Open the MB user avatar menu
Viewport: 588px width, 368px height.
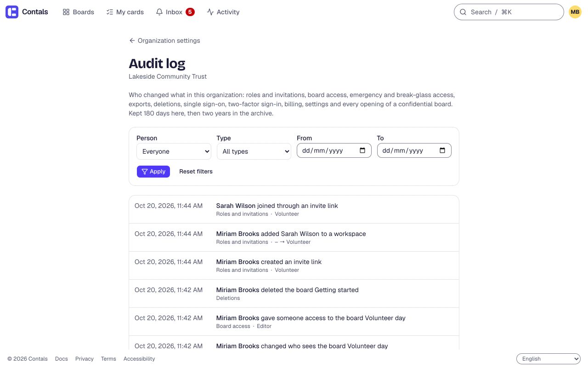coord(575,12)
